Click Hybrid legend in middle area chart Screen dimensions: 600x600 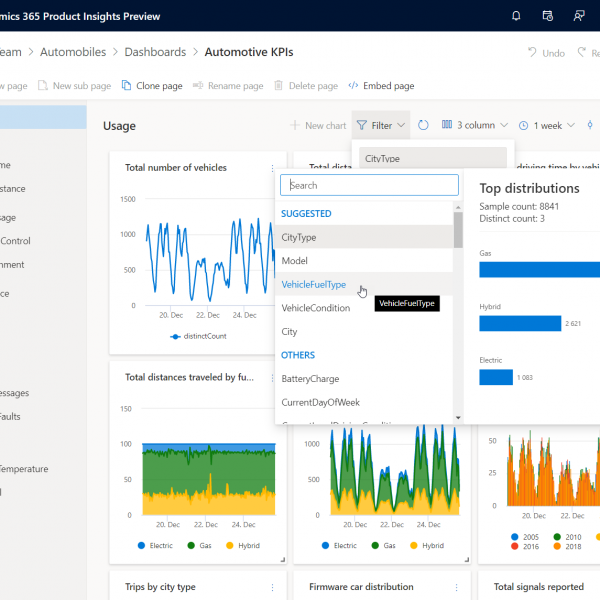click(427, 546)
